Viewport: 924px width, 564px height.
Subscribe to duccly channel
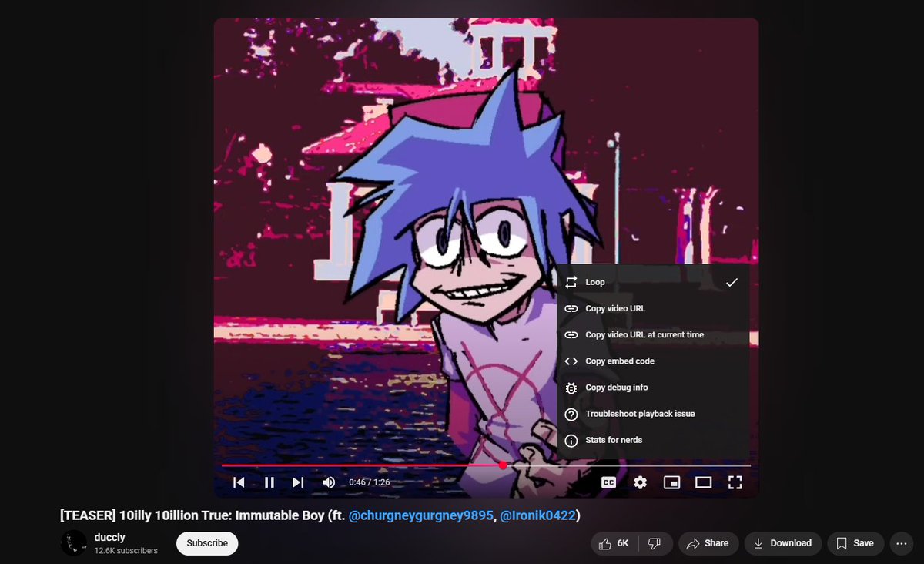coord(207,543)
